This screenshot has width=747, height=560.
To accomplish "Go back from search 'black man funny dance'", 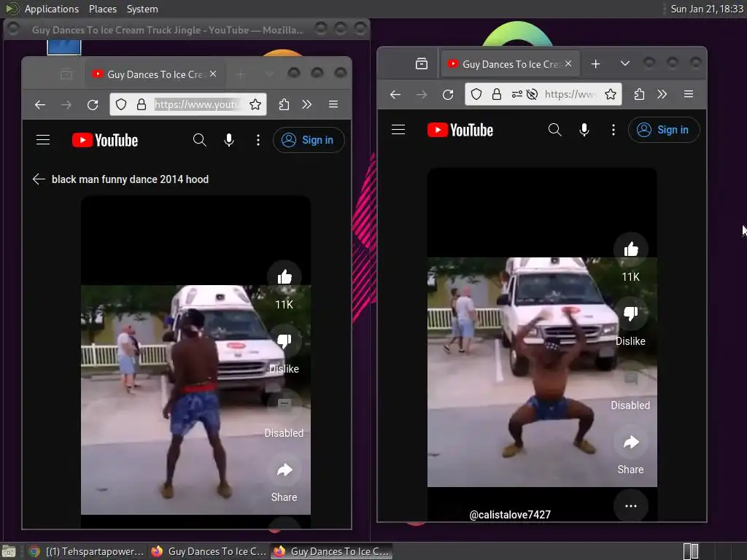I will [x=39, y=179].
